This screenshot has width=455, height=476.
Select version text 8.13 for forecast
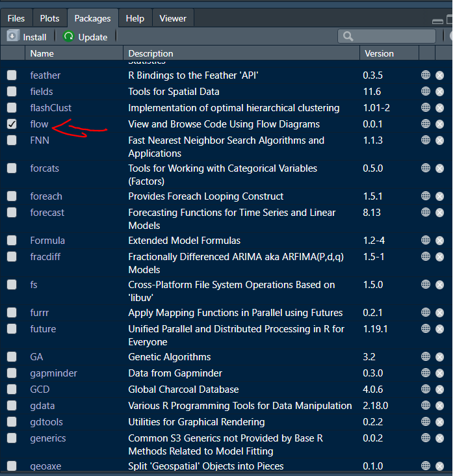[372, 213]
